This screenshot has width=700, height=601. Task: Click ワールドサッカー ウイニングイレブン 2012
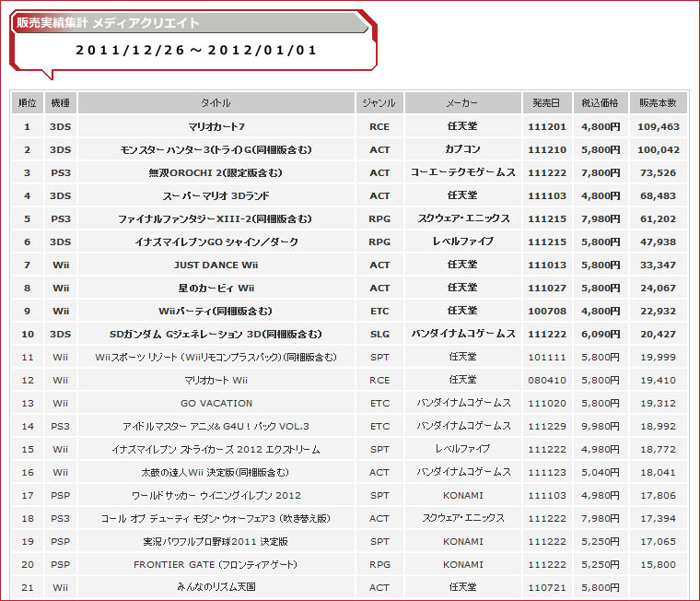pos(216,496)
